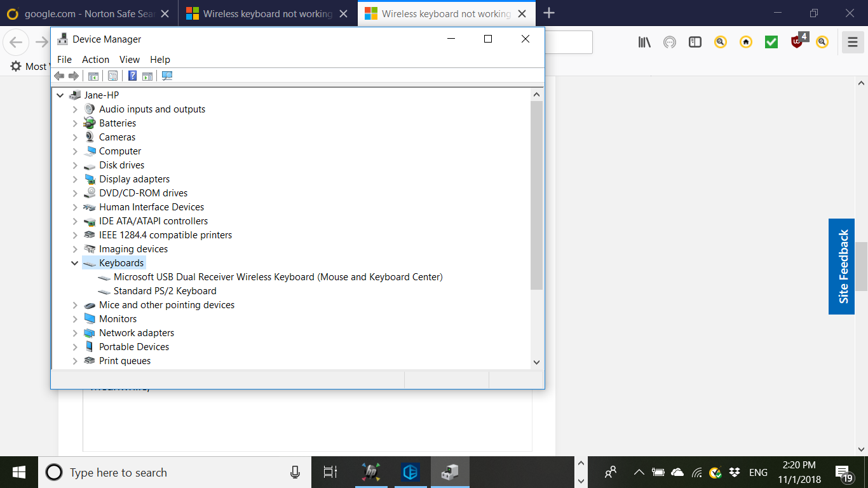Click the blue Help question mark icon
This screenshot has height=488, width=868.
tap(132, 76)
